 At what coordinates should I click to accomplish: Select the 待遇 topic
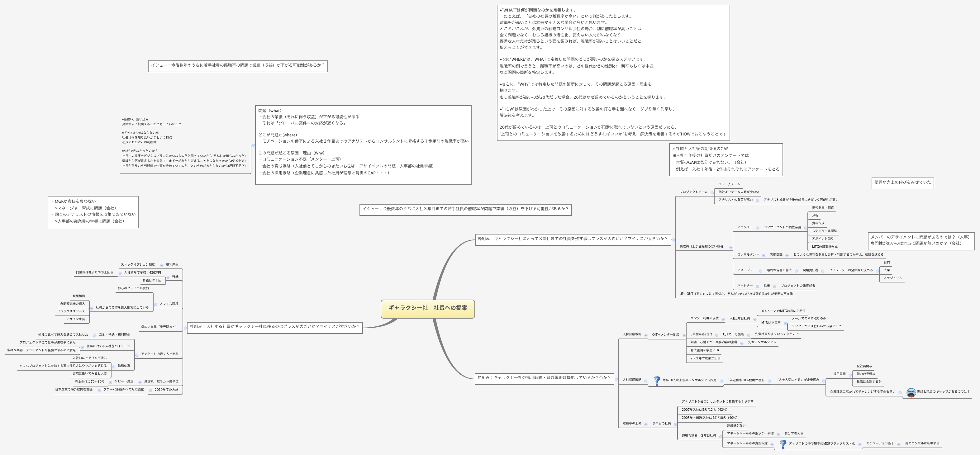(x=175, y=277)
